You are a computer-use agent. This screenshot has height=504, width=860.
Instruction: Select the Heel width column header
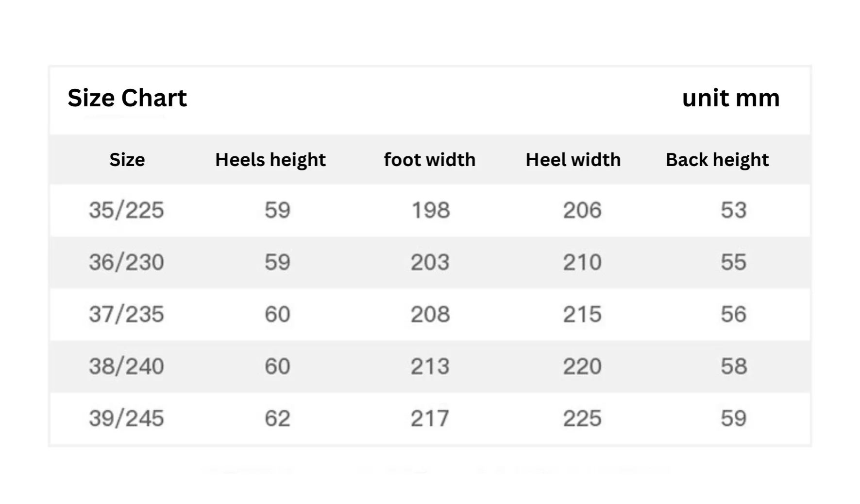573,160
